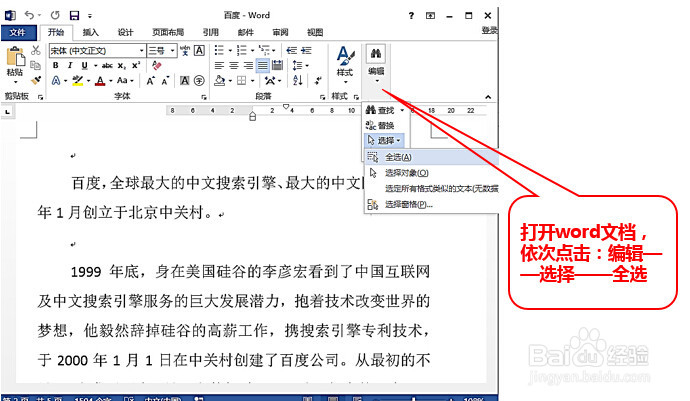Viewport: 690px width, 401px height.
Task: Switch to the 开始 Home tab
Action: (x=56, y=32)
